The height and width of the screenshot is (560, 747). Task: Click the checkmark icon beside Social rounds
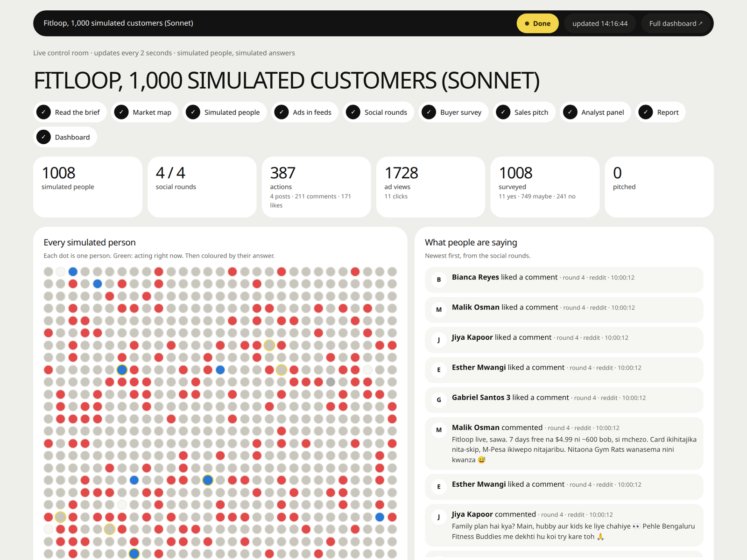click(353, 112)
